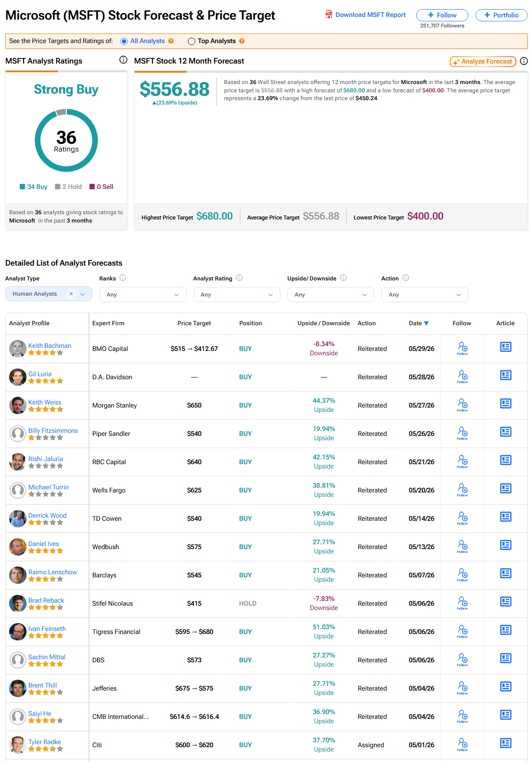Click the 36 Ratings donut chart
532x762 pixels.
click(x=66, y=140)
